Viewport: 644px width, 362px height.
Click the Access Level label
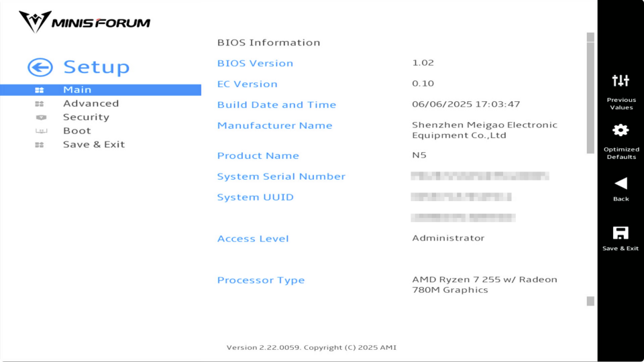click(x=253, y=239)
